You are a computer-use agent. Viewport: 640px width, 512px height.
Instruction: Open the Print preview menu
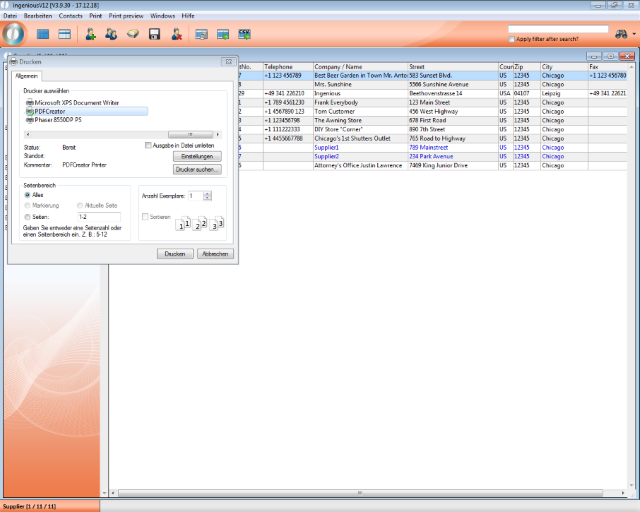(x=126, y=16)
